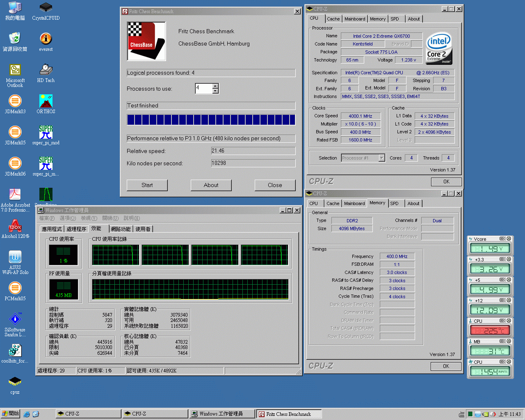The height and width of the screenshot is (420, 525).
Task: Open the everest desktop icon
Action: pos(46,42)
